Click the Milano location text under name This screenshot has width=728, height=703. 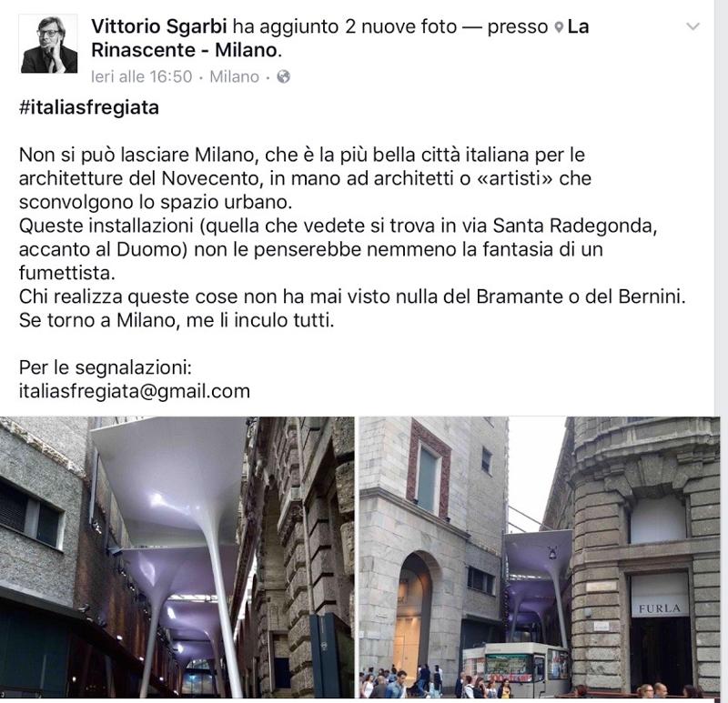click(235, 76)
